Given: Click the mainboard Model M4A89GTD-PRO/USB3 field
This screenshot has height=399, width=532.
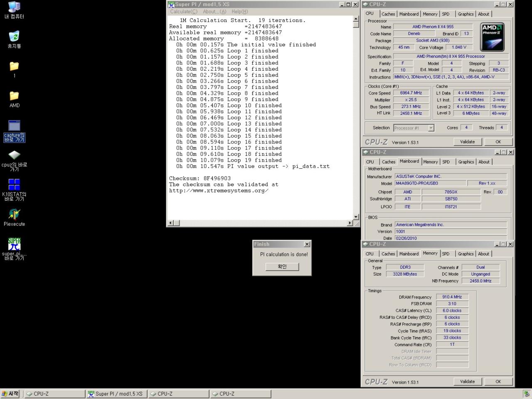Looking at the screenshot, I should pos(430,183).
